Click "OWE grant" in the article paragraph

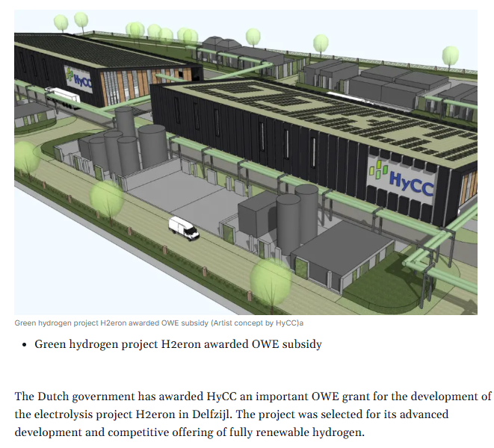click(x=326, y=396)
